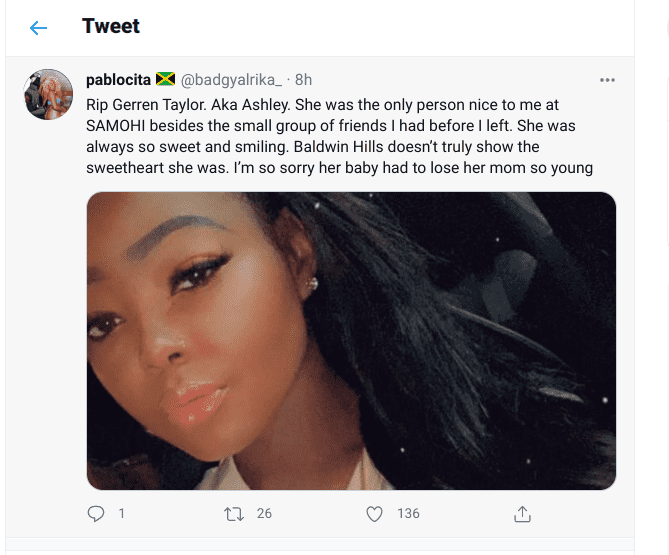Click the like count 136
669x555 pixels.
tap(408, 513)
